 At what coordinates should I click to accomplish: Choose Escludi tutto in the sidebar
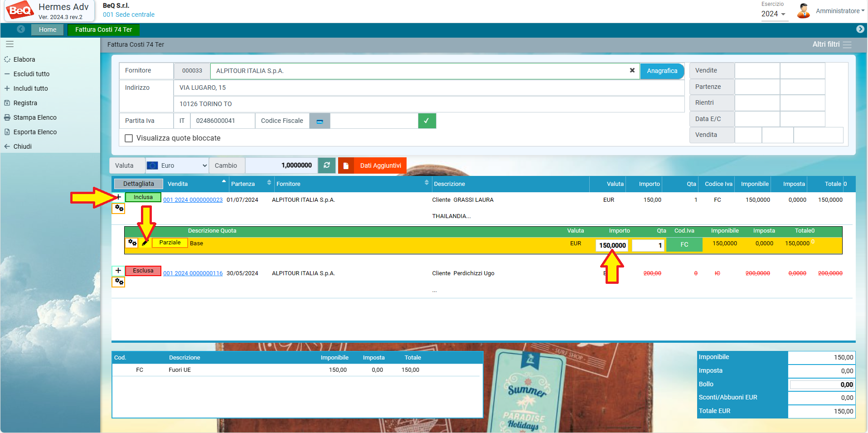tap(31, 74)
